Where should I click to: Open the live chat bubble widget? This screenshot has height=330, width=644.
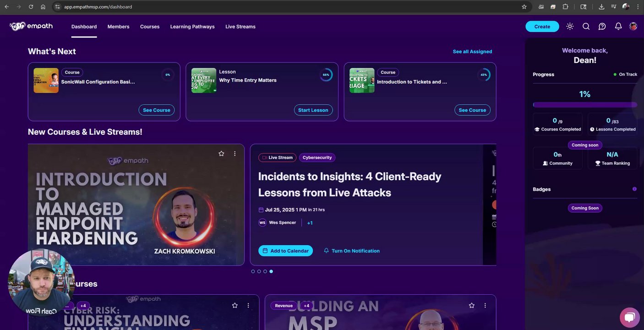coord(630,317)
